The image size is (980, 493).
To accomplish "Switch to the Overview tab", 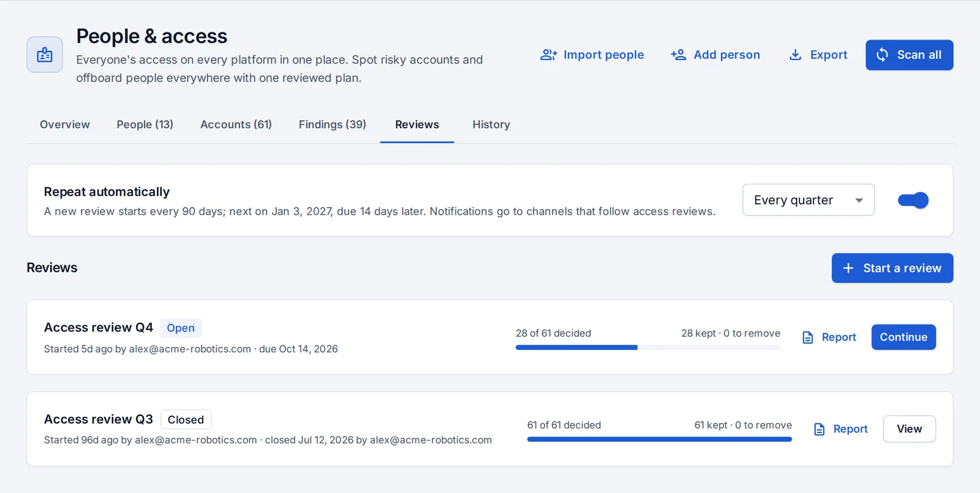I will click(65, 124).
